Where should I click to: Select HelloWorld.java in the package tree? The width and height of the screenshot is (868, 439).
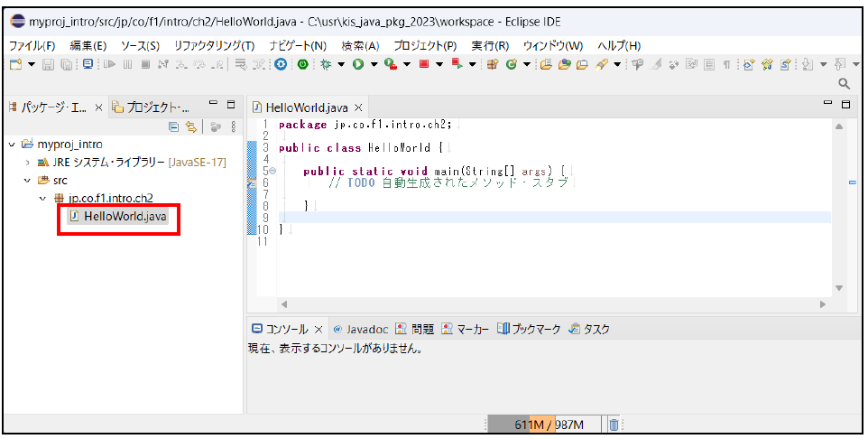125,216
